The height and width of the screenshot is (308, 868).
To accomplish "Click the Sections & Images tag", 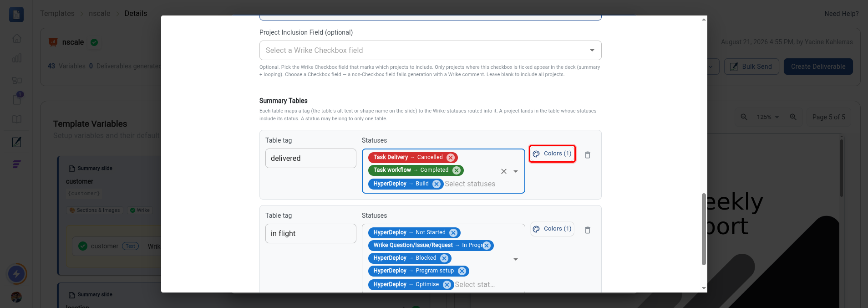I will pos(95,210).
